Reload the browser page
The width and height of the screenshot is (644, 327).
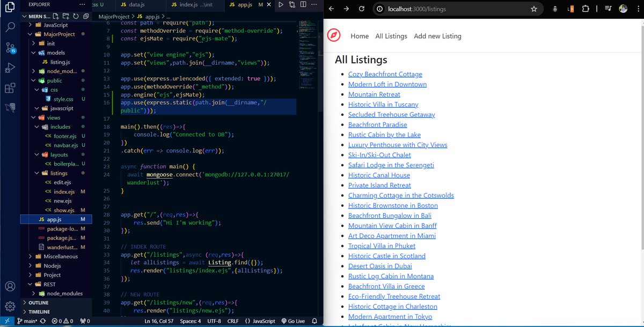362,9
